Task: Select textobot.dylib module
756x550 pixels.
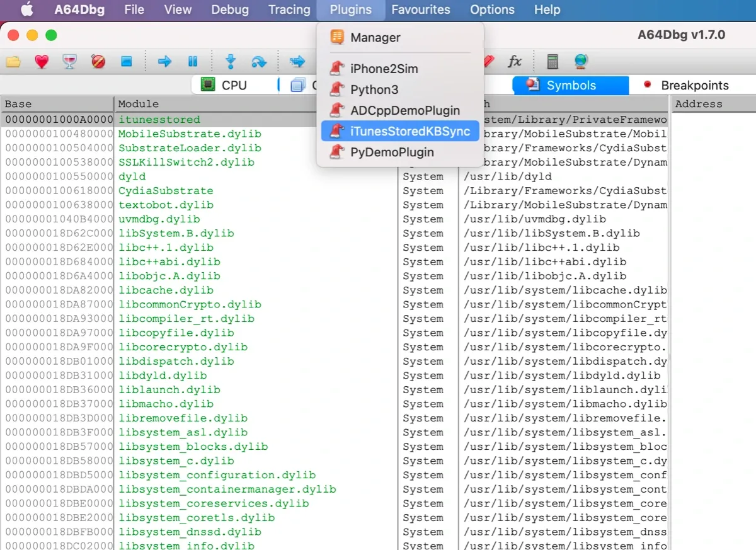Action: coord(166,205)
